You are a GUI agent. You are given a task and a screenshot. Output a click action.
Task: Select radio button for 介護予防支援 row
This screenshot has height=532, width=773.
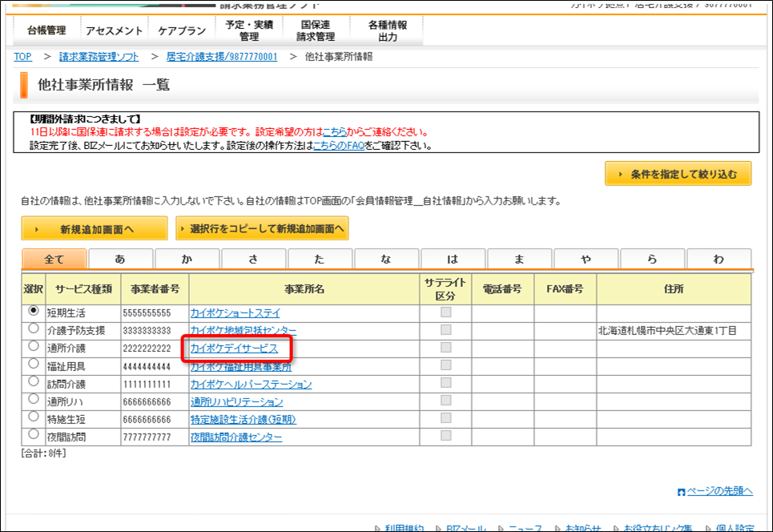click(x=33, y=328)
